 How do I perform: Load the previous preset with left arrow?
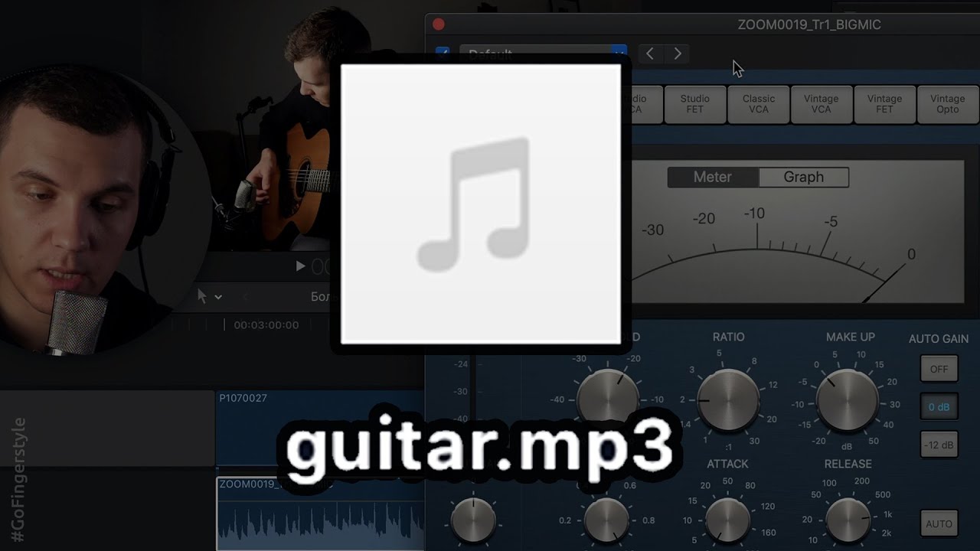(x=650, y=54)
